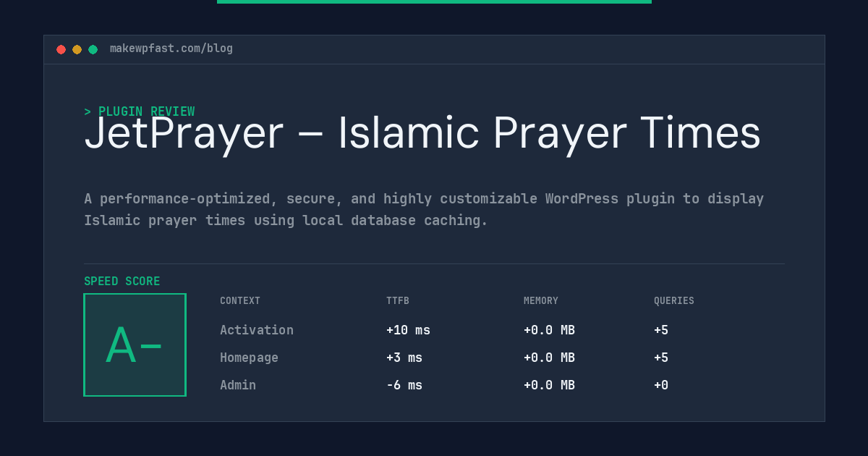The width and height of the screenshot is (868, 456).
Task: Click the green window dot
Action: 93,49
